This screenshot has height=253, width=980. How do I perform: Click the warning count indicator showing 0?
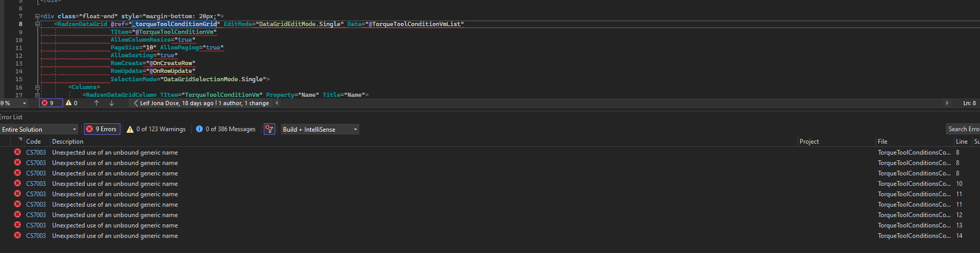pyautogui.click(x=71, y=103)
